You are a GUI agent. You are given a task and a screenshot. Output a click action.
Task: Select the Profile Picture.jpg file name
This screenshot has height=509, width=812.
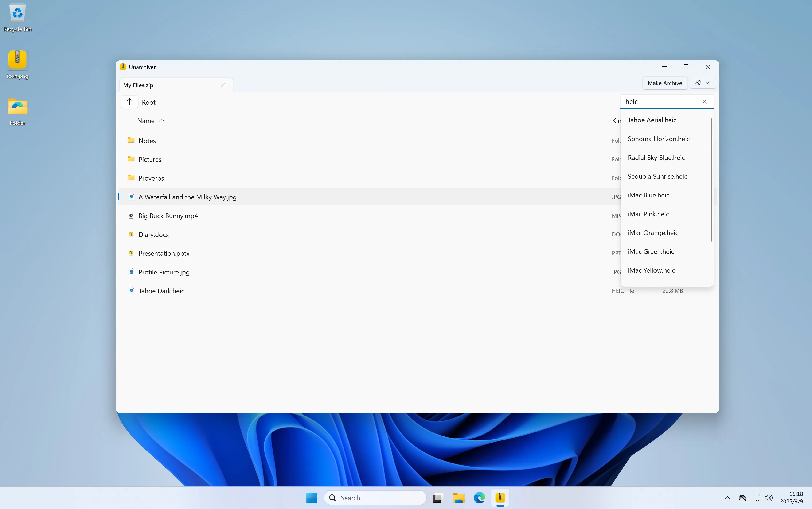point(164,272)
